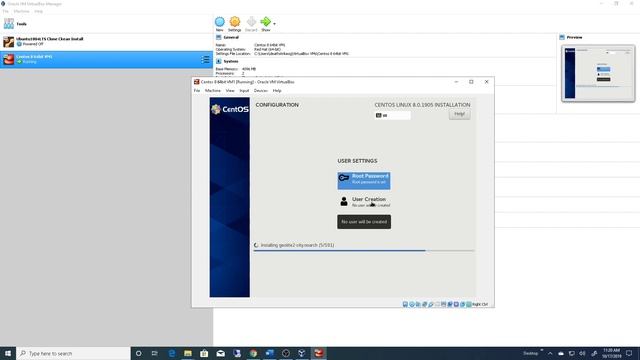
Task: Click the optical disk icon in VM status bar
Action: pos(412,304)
